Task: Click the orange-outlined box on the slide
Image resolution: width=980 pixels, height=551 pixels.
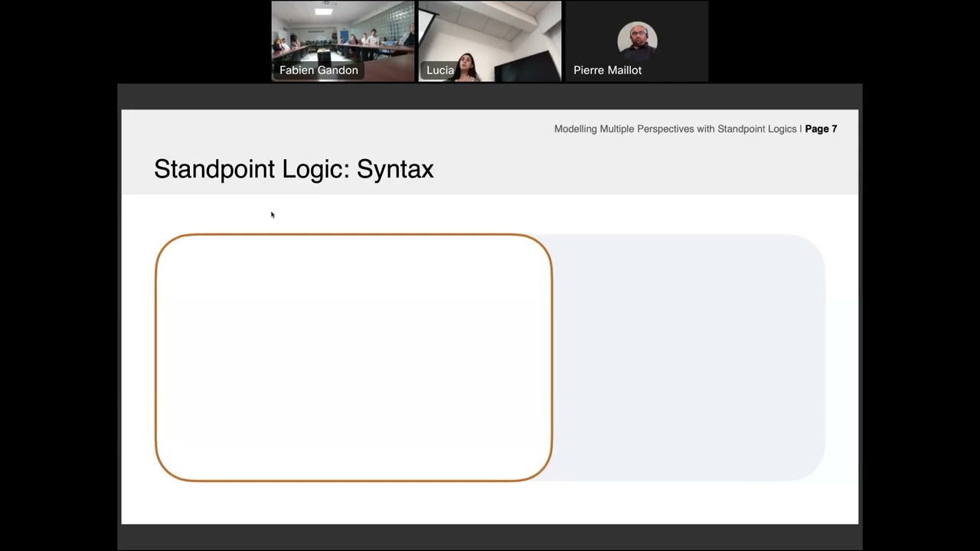Action: [x=354, y=357]
